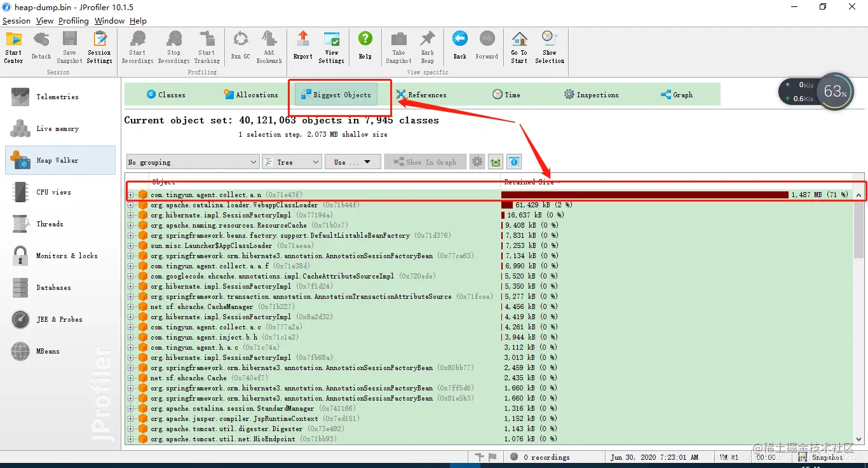
Task: Click the Detach toolbar icon
Action: pyautogui.click(x=41, y=46)
